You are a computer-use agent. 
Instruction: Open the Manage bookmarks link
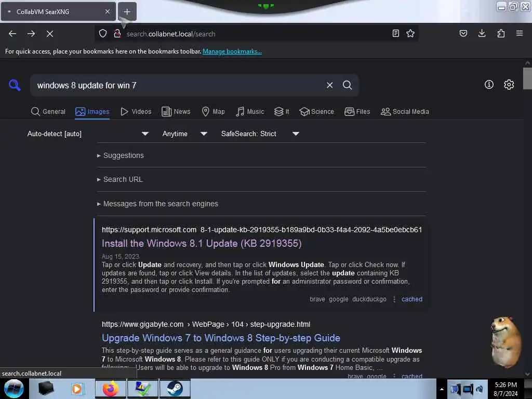point(232,51)
